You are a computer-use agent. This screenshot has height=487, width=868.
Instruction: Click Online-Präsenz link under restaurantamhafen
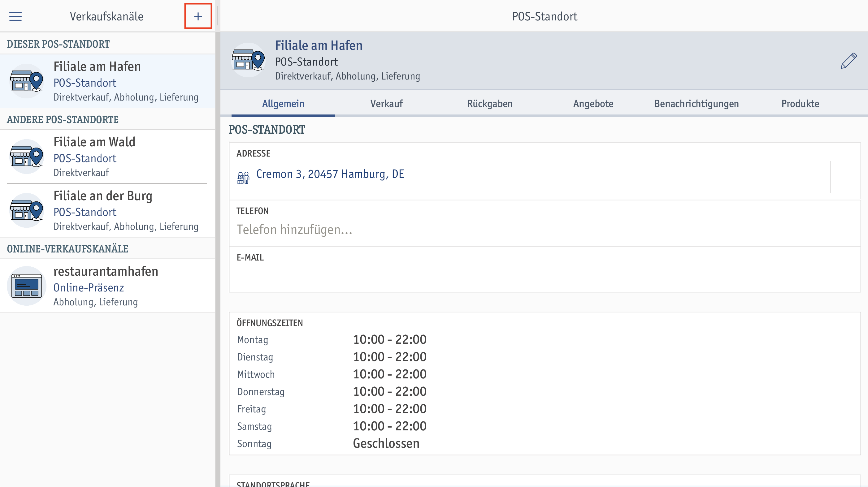point(89,288)
